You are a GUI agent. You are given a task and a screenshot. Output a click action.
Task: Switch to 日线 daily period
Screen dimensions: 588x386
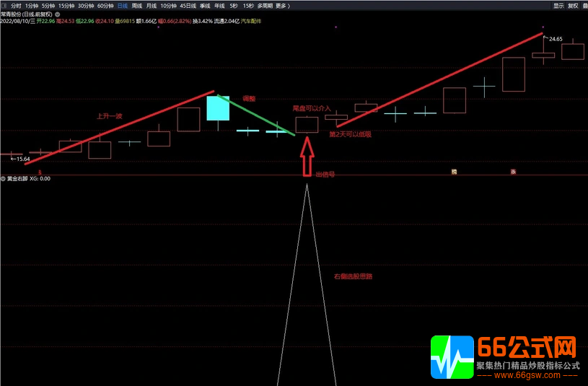(123, 5)
